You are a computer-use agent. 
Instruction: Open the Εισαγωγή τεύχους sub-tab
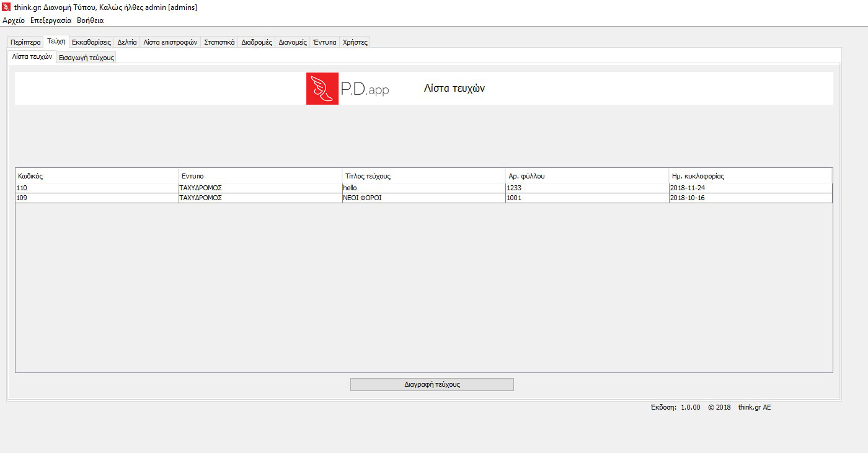click(x=86, y=58)
